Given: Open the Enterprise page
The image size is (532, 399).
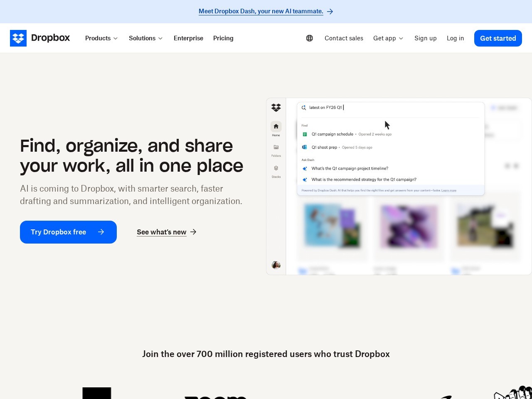Looking at the screenshot, I should [188, 38].
